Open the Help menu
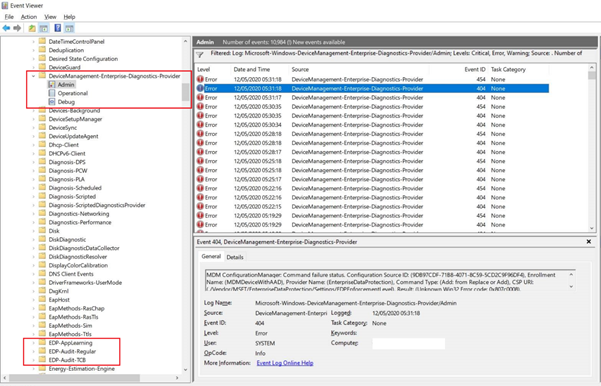Screen dimensions: 601x386 (x=69, y=17)
